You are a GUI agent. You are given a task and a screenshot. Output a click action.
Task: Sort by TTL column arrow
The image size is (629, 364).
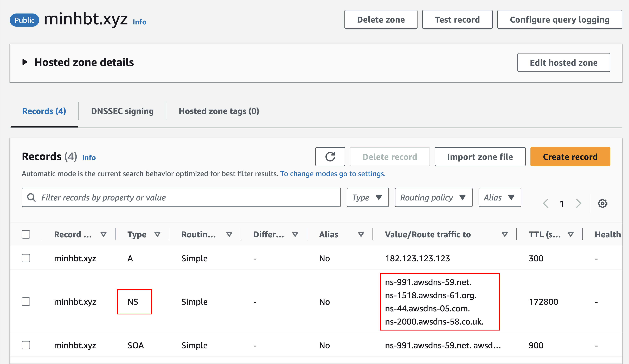pos(571,234)
